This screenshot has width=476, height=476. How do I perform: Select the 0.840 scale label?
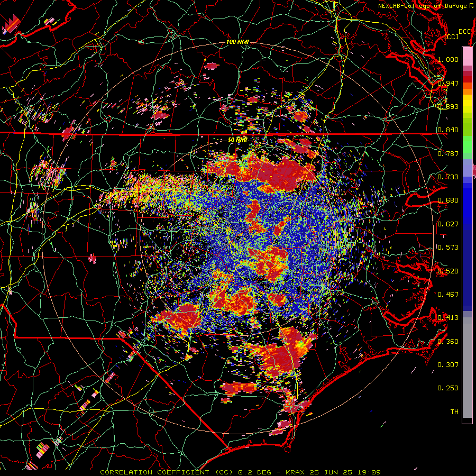(448, 130)
